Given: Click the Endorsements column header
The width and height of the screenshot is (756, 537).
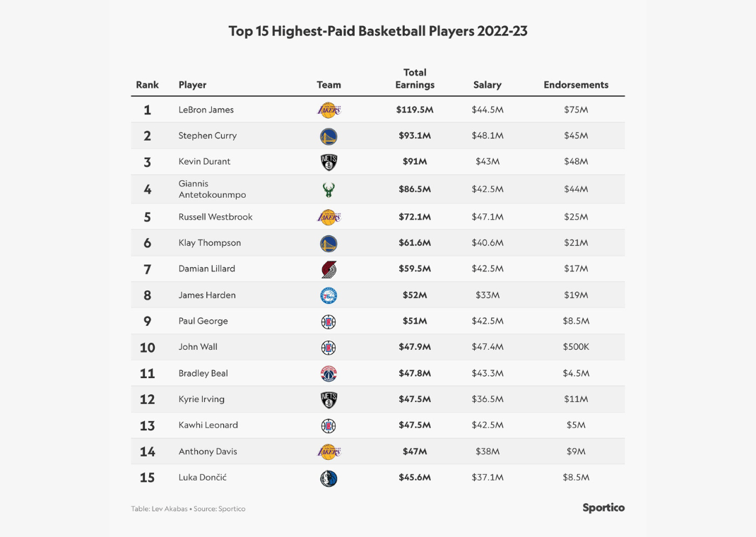Looking at the screenshot, I should pos(576,85).
